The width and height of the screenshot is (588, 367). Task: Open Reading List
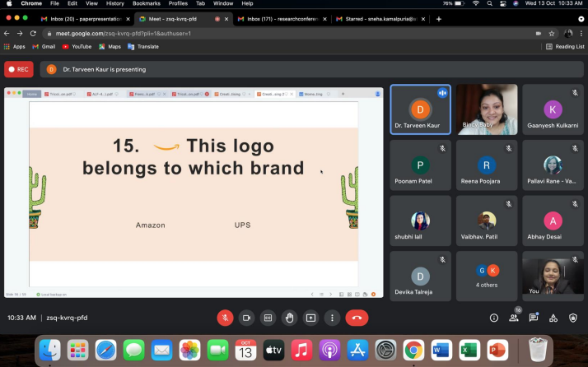565,46
